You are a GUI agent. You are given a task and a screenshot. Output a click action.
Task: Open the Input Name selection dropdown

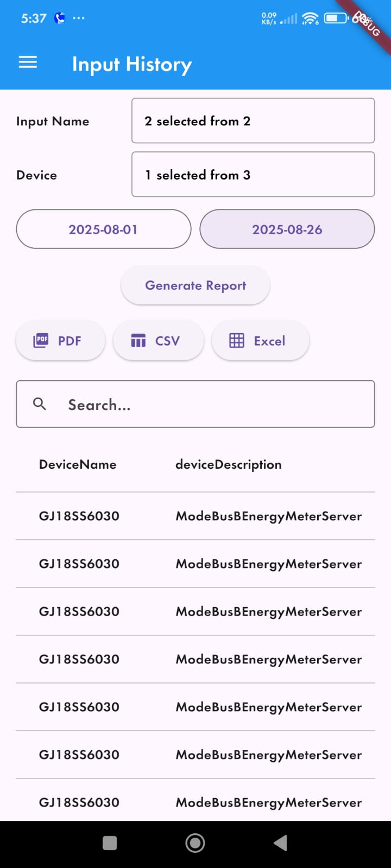coord(253,121)
